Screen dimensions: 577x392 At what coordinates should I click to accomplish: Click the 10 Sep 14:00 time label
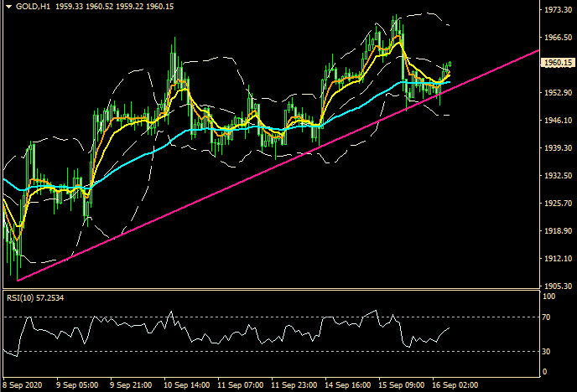coord(187,385)
